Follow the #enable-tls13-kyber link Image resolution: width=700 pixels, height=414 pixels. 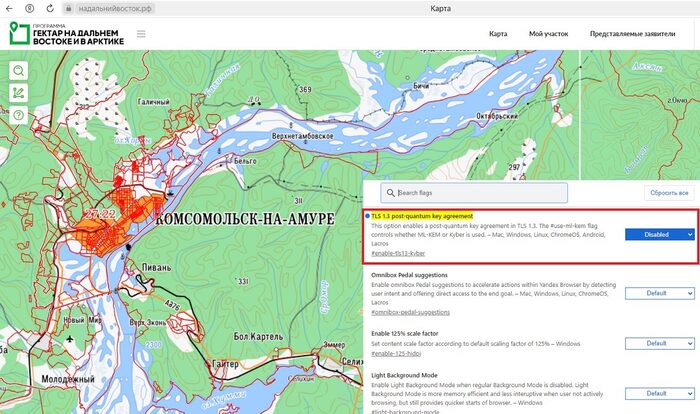398,253
